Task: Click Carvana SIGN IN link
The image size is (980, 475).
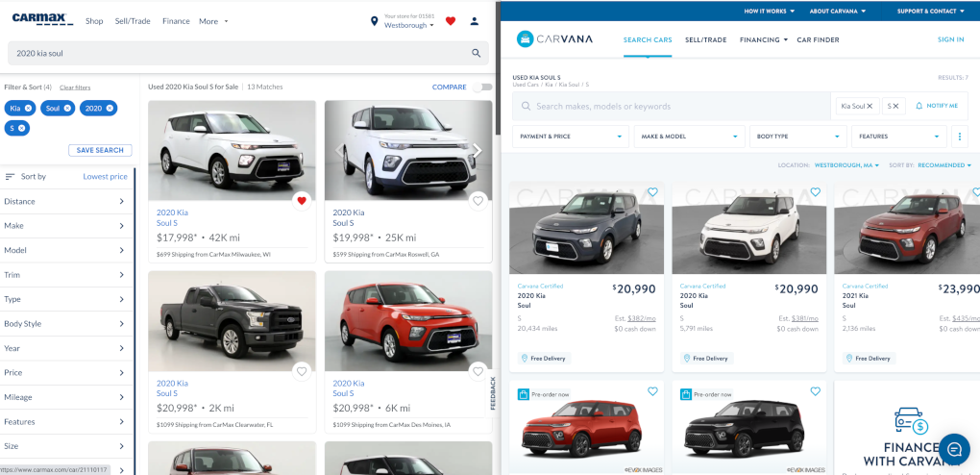Action: click(x=950, y=39)
